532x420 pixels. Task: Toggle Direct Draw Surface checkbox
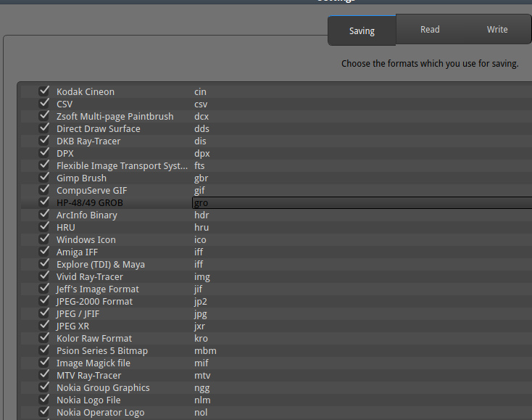[x=44, y=128]
